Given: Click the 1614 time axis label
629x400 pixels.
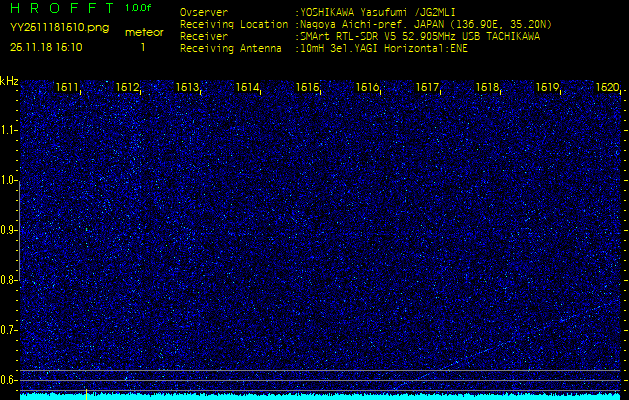Looking at the screenshot, I should tap(247, 87).
